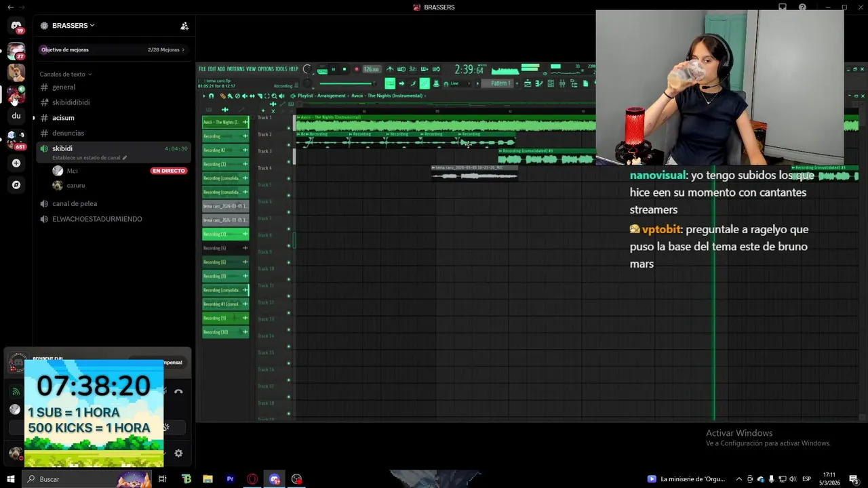Click the Windows Start button
The image size is (868, 488).
point(11,479)
